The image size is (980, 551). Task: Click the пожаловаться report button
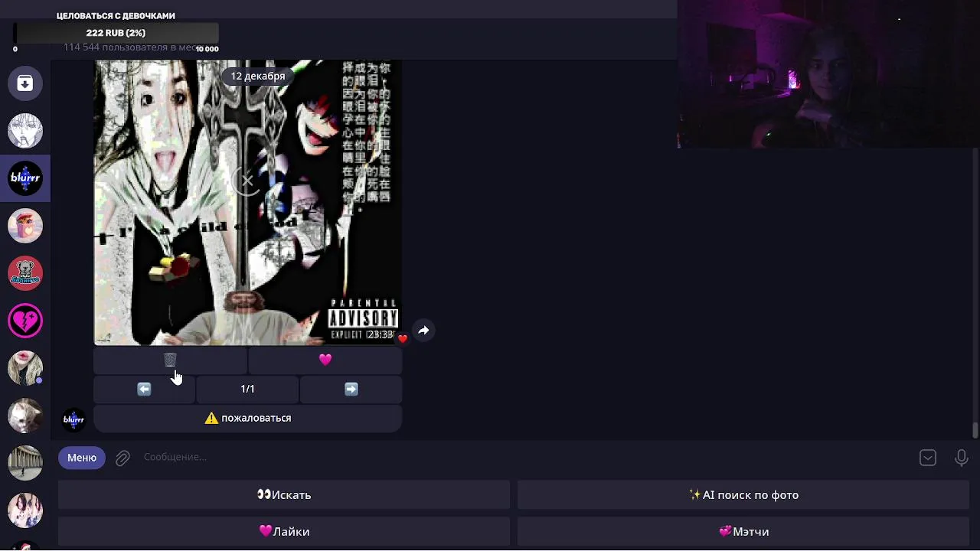point(247,419)
